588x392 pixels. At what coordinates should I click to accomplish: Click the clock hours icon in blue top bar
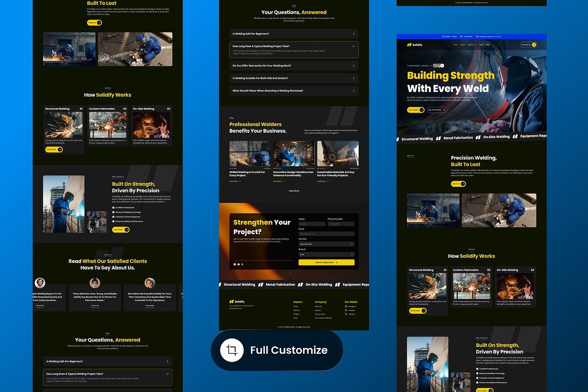pos(443,36)
